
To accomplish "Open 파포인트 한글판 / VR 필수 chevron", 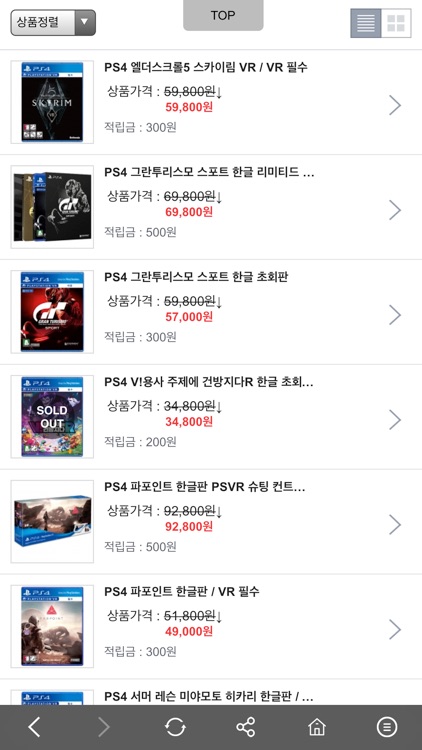I will 395,629.
